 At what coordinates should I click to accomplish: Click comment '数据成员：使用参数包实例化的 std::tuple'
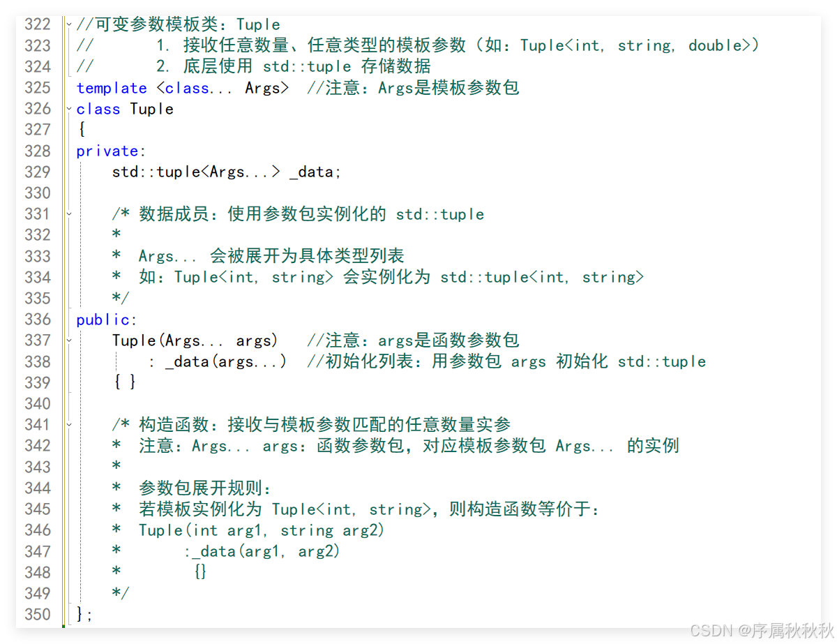pos(311,214)
